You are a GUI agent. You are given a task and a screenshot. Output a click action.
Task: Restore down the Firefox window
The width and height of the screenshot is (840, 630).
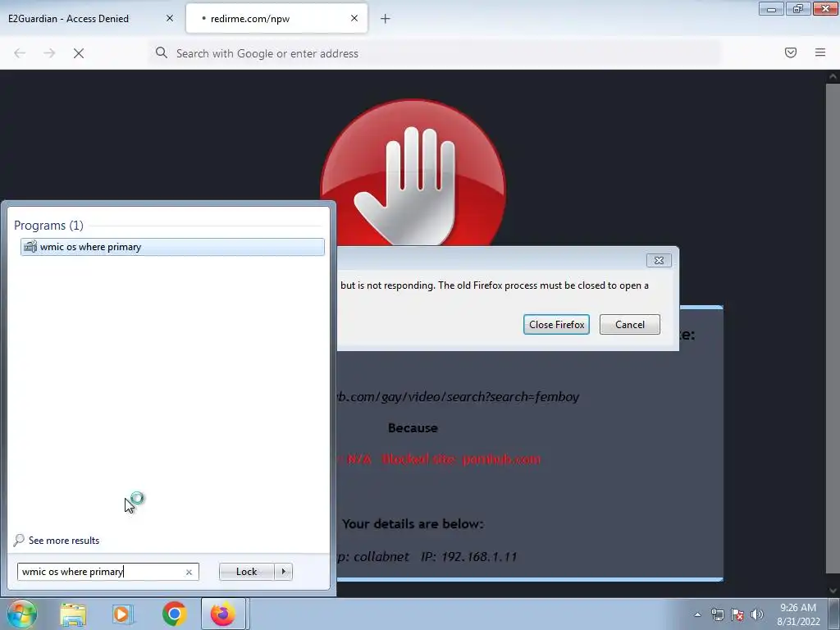[798, 9]
